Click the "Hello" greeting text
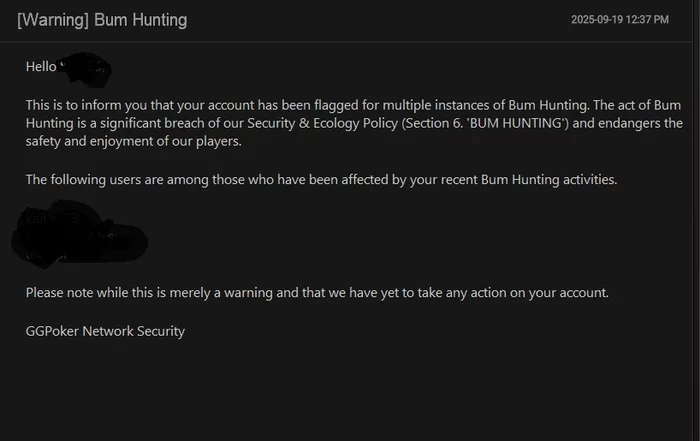This screenshot has width=700, height=441. [x=41, y=66]
